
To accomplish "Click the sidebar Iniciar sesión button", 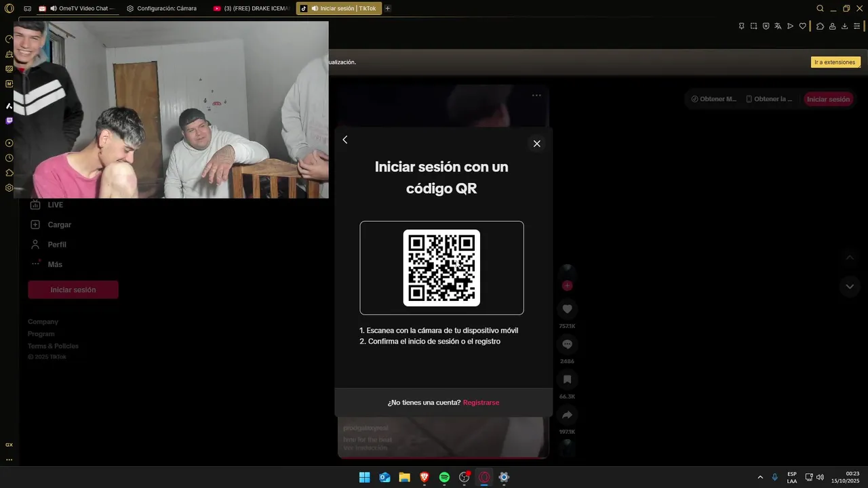I will (x=73, y=289).
